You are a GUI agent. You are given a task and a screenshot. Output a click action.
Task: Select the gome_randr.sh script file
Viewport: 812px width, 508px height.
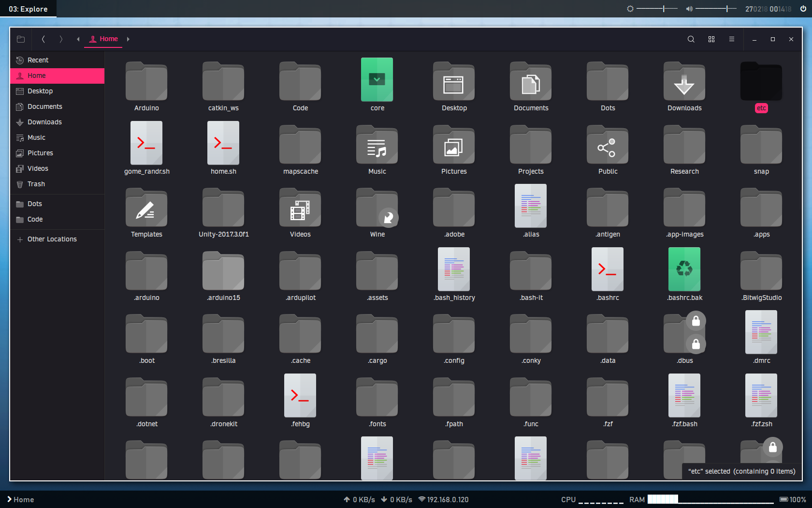(x=146, y=143)
